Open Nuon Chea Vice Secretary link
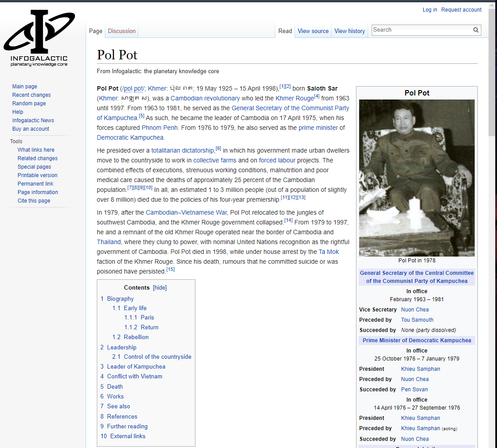Screen dimensions: 497x448 click(415, 310)
